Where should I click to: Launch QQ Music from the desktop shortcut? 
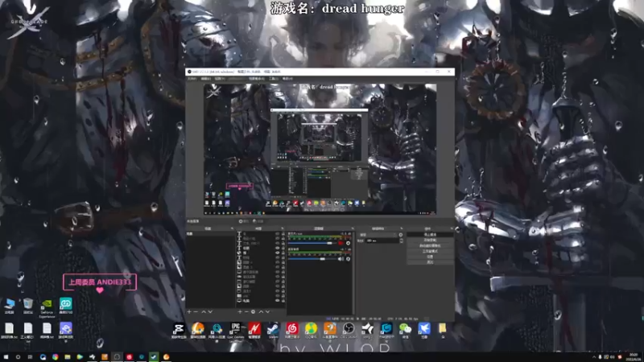tap(311, 331)
